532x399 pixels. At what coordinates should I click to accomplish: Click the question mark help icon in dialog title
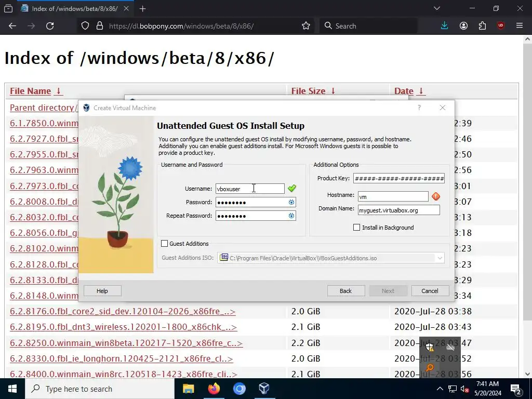point(419,108)
